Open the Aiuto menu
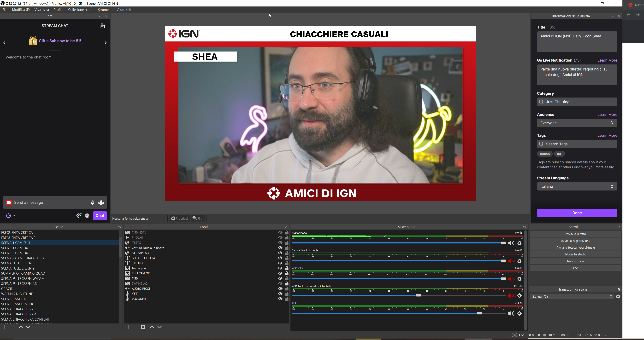This screenshot has width=644, height=340. 124,10
